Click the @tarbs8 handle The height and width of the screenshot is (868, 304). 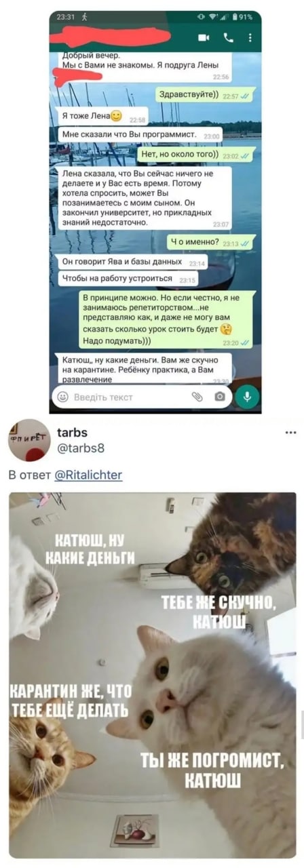point(80,448)
